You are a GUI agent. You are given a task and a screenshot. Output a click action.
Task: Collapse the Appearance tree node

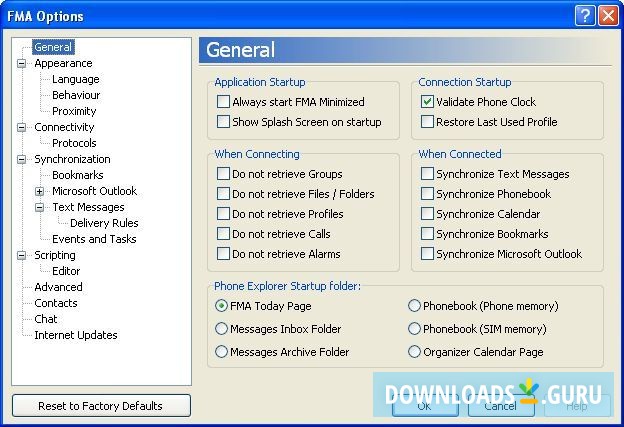pos(21,63)
